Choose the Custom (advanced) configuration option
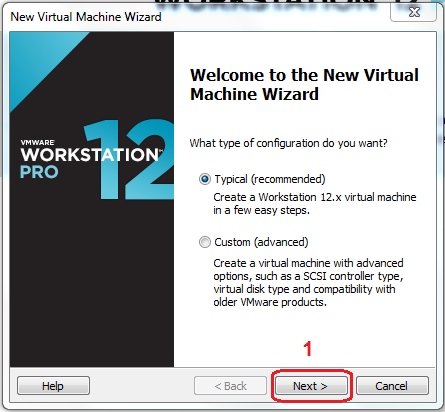Image resolution: width=445 pixels, height=412 pixels. [x=205, y=242]
